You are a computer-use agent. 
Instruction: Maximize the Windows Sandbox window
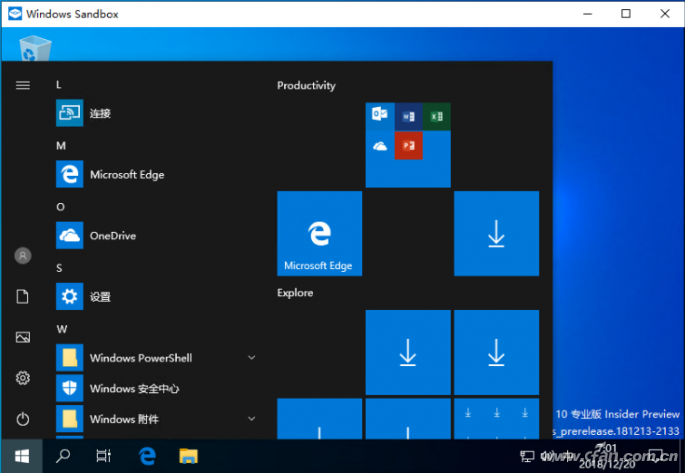pyautogui.click(x=626, y=14)
